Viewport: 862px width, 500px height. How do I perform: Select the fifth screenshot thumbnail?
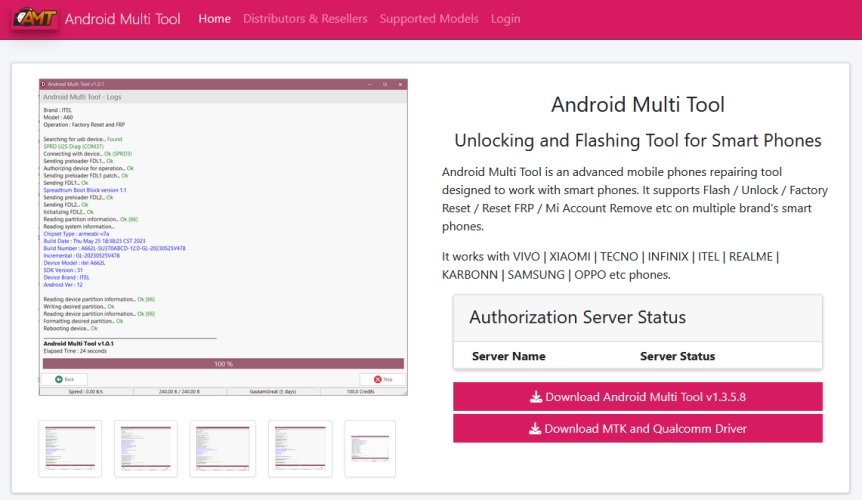tap(370, 449)
